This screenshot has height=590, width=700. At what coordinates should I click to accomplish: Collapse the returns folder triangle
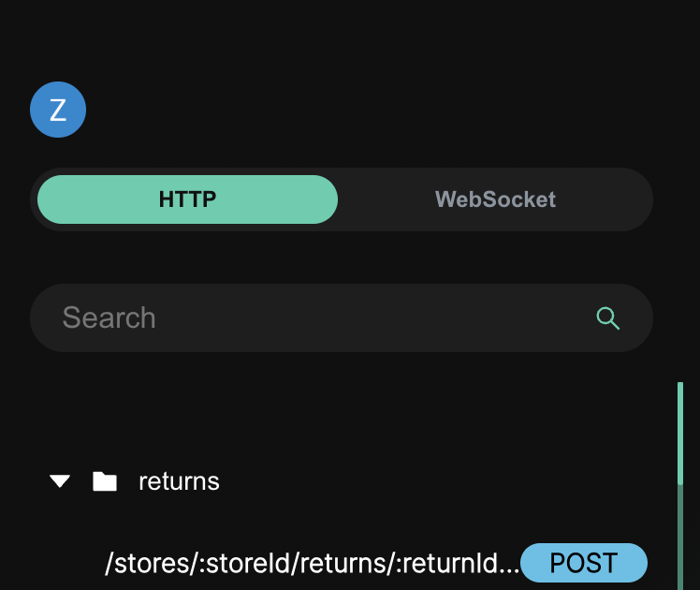(61, 481)
